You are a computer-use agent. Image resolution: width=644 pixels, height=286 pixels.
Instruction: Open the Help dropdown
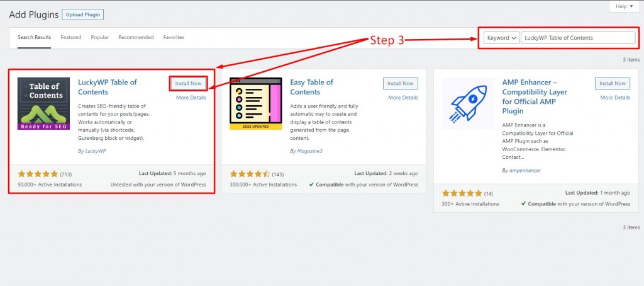point(625,6)
